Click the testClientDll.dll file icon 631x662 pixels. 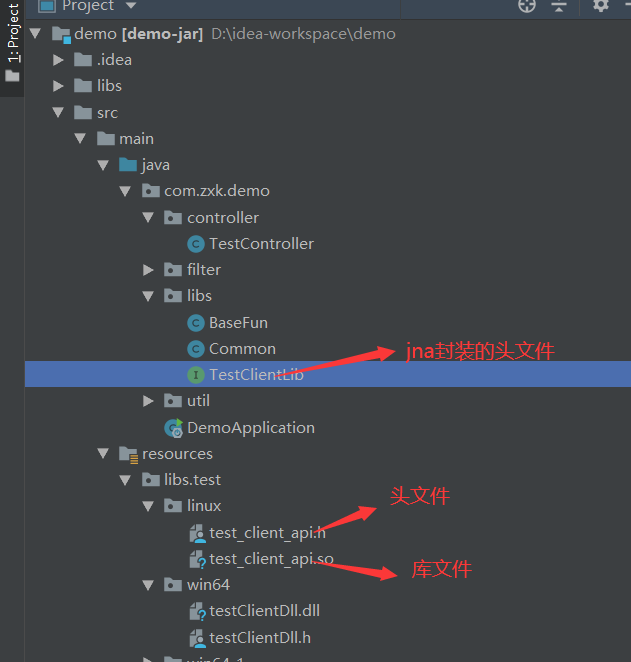pyautogui.click(x=198, y=612)
